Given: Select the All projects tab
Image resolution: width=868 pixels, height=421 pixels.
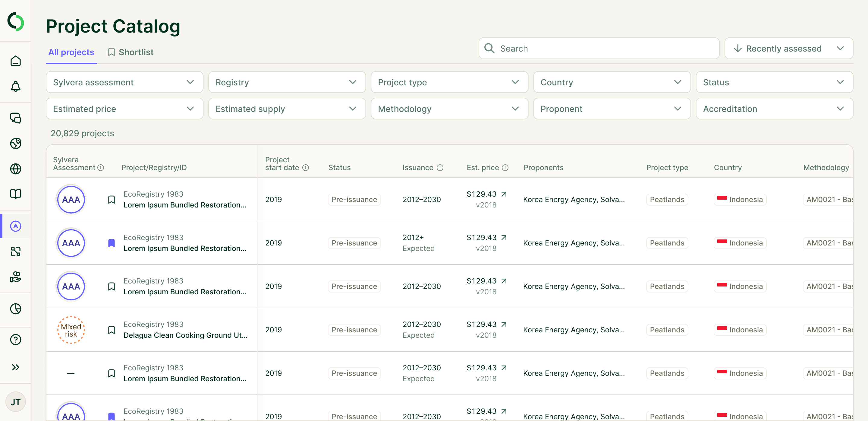Looking at the screenshot, I should [x=71, y=52].
